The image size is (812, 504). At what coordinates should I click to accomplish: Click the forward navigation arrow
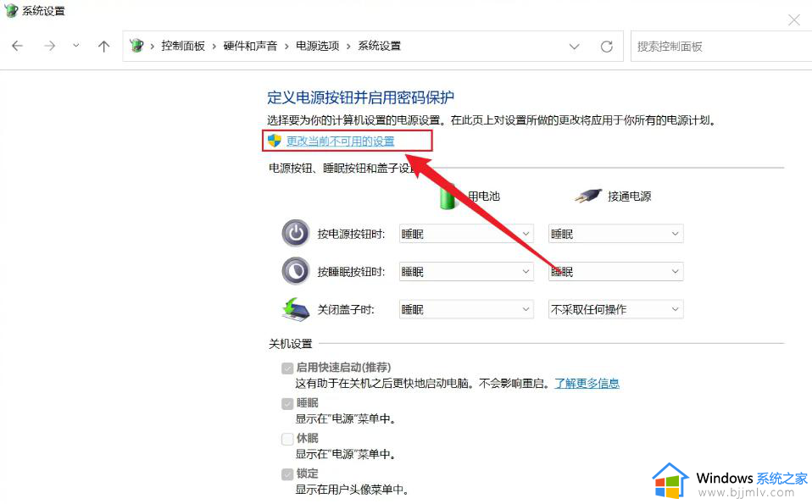50,46
